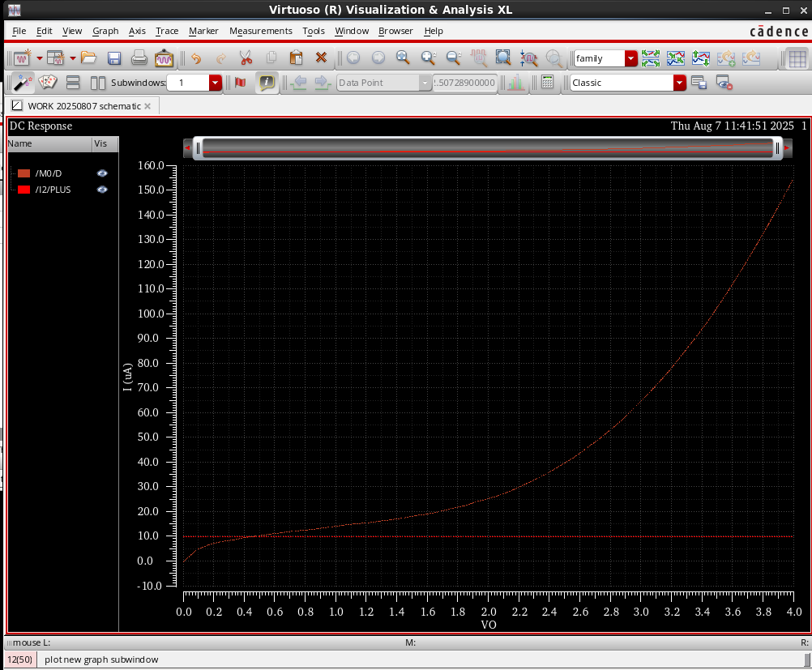Open the Tools menu

(314, 31)
